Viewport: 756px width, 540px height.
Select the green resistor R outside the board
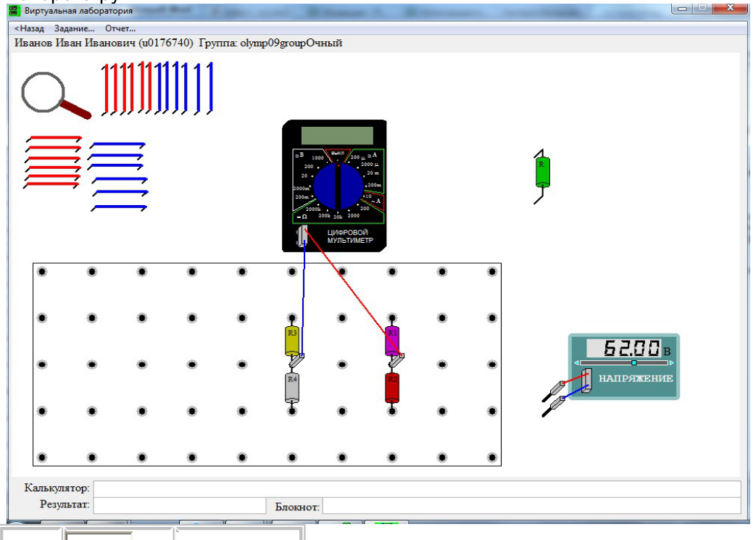542,172
